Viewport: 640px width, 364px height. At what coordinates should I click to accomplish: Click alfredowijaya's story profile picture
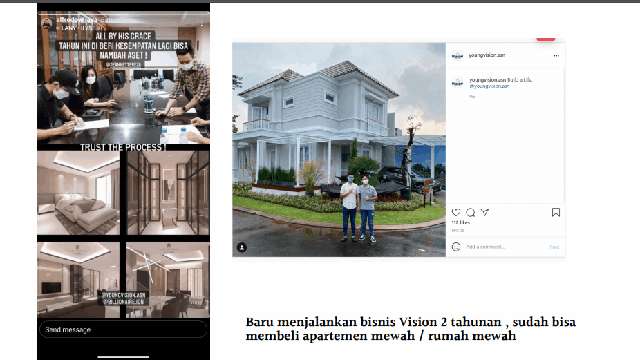(46, 23)
